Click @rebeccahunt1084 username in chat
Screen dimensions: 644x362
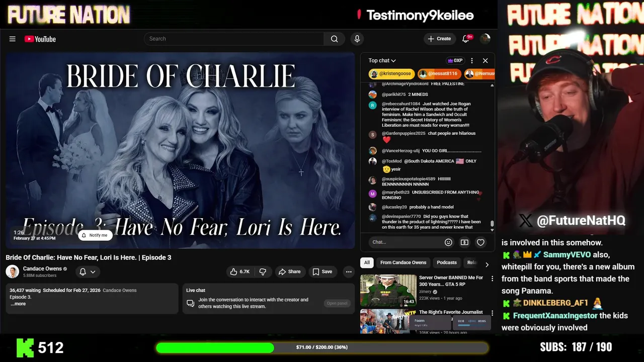[401, 104]
